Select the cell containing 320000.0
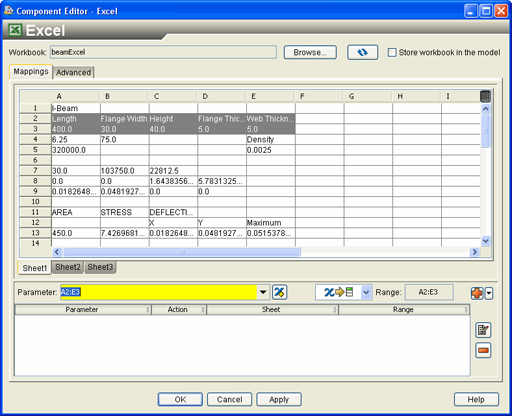 [x=76, y=150]
